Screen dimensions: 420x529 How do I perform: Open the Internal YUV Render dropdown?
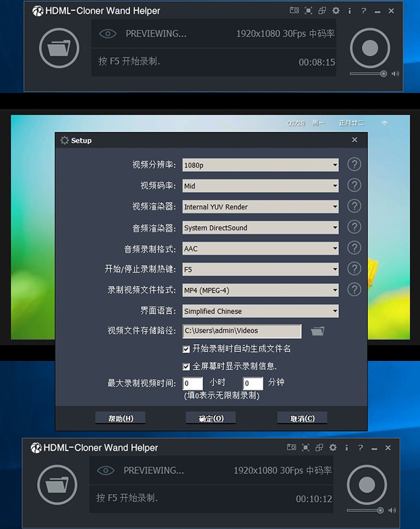click(260, 207)
